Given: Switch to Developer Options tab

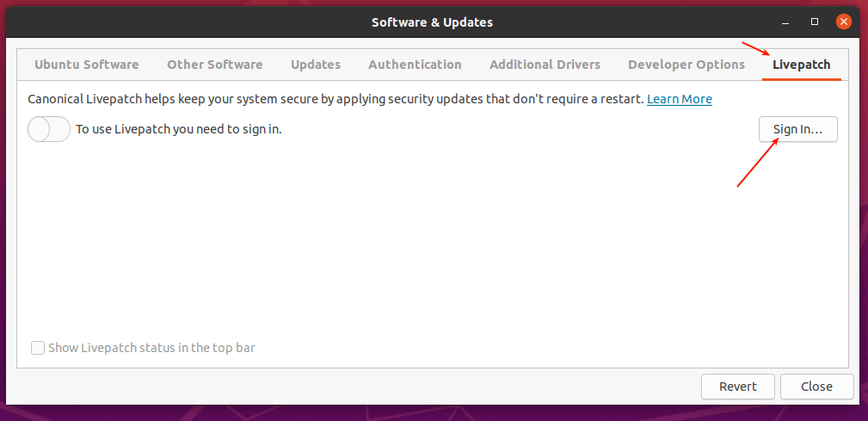Looking at the screenshot, I should click(x=686, y=65).
